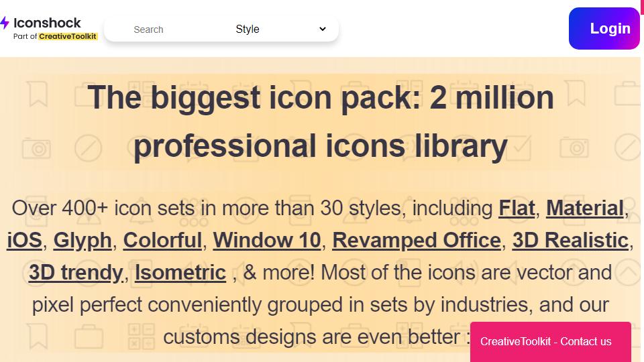
Task: Click the 'professional icons library' heading line
Action: 321,146
